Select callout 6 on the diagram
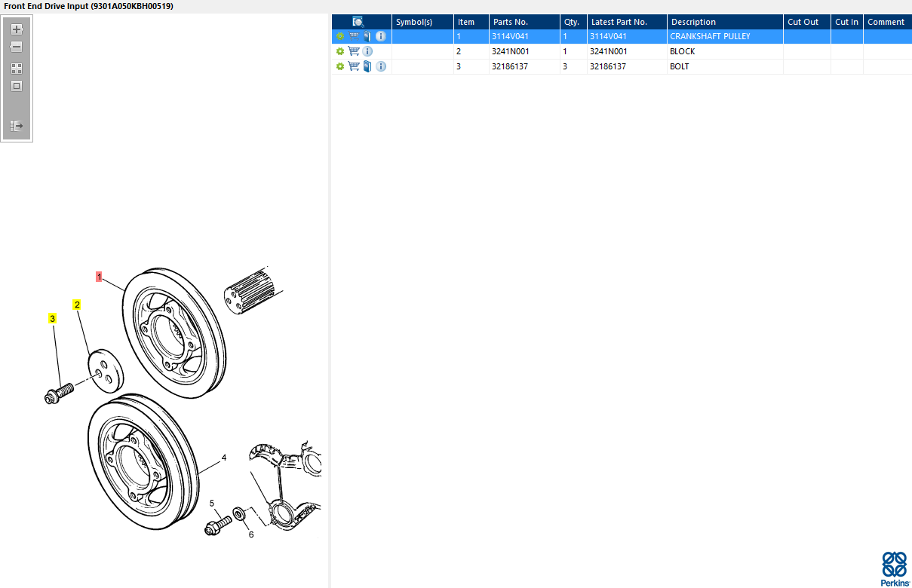 click(x=251, y=535)
